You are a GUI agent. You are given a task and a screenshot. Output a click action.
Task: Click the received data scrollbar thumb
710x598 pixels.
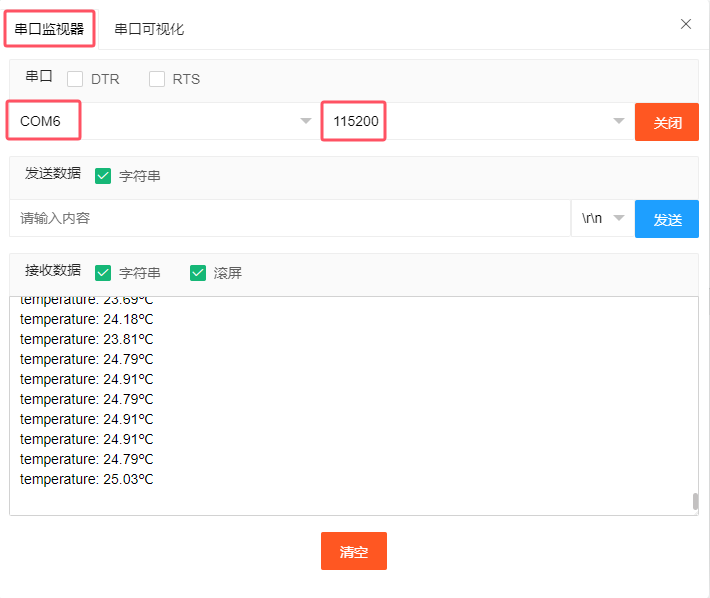[x=695, y=501]
